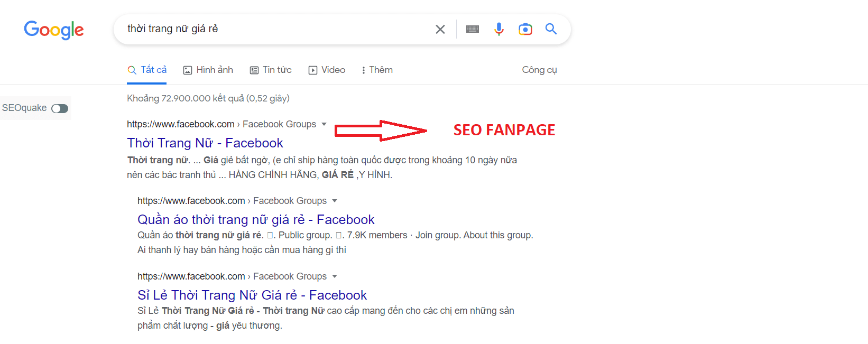Click snippet text 'phẩm chất lượng - giá yêu thương'
This screenshot has height=344, width=868.
pyautogui.click(x=210, y=326)
